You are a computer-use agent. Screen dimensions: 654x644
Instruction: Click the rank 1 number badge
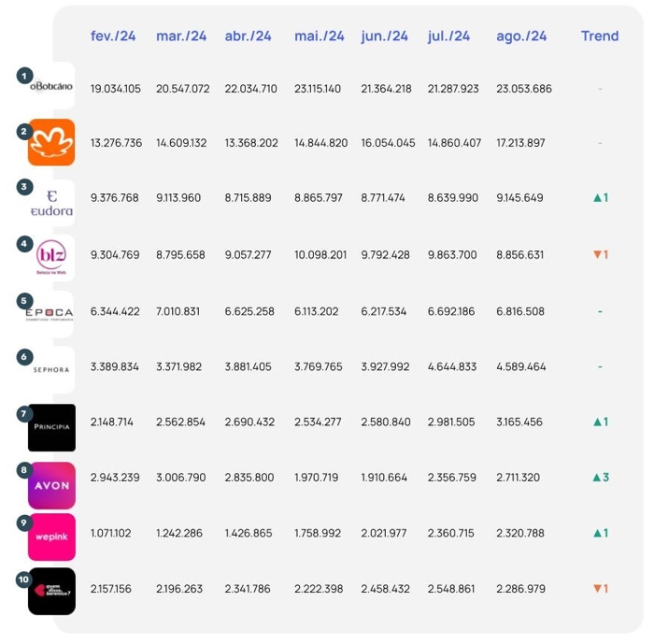click(x=25, y=74)
